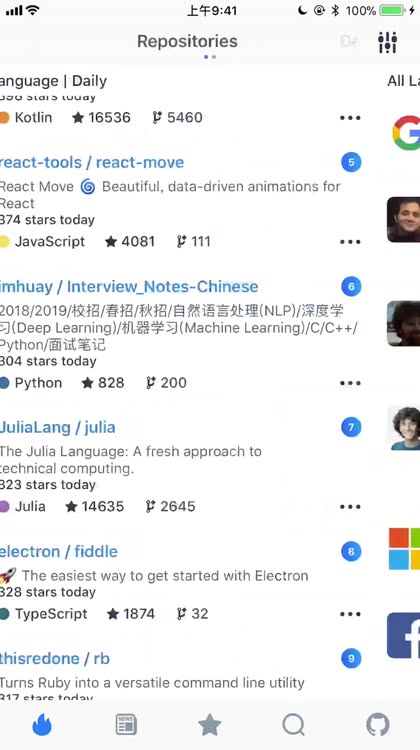
Task: Open more options for electron fiddle
Action: (350, 614)
